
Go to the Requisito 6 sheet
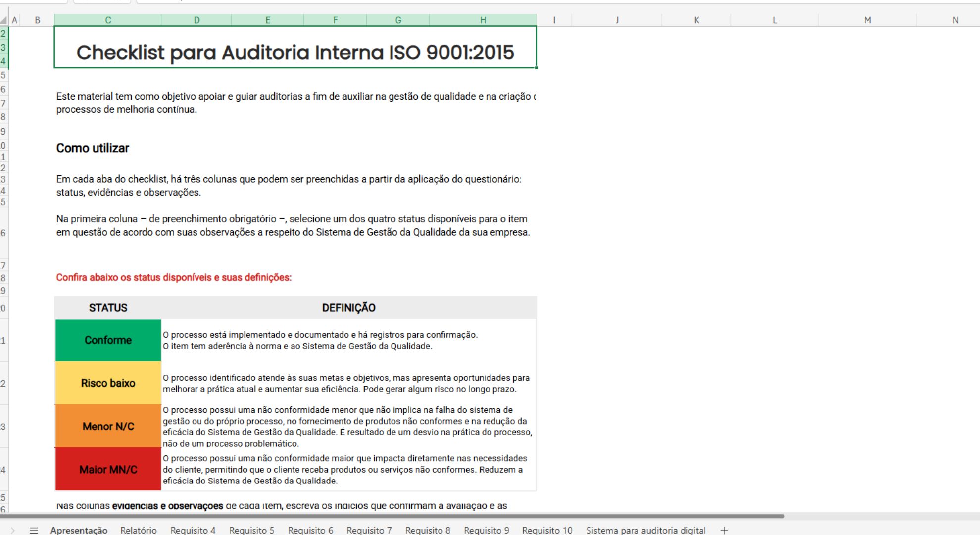click(310, 530)
